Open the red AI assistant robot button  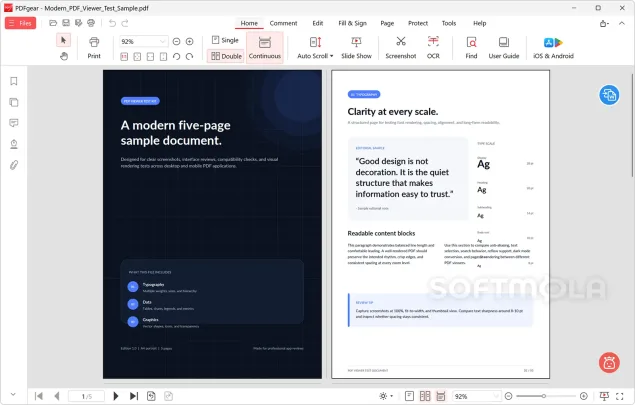tap(609, 362)
